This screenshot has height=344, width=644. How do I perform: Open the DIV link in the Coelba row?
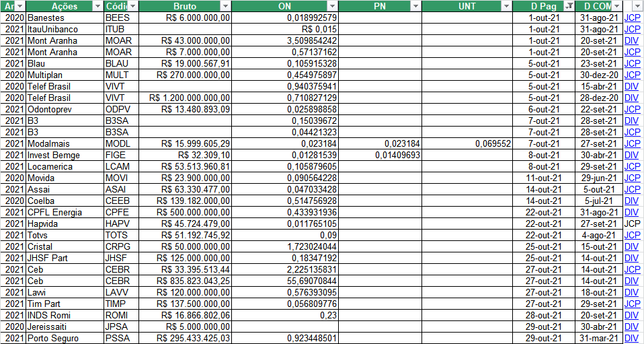(631, 201)
